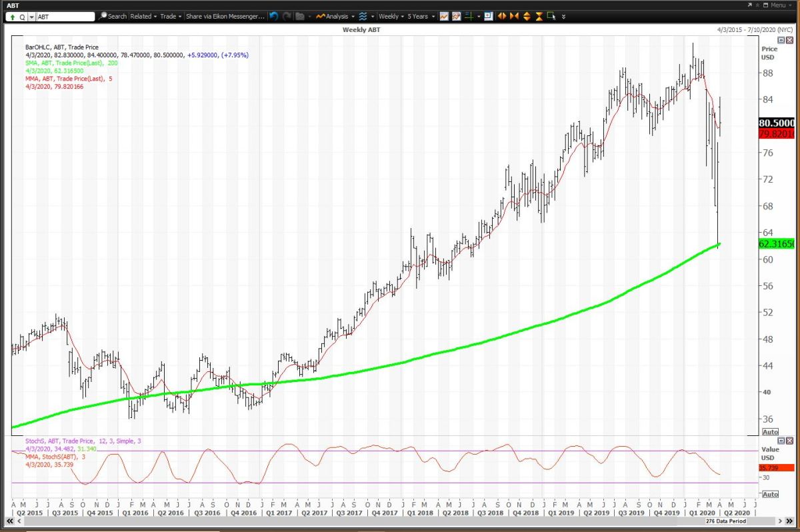Expand the wavy lines icon dropdown arrow
Viewport: 800px width, 532px height.
372,16
